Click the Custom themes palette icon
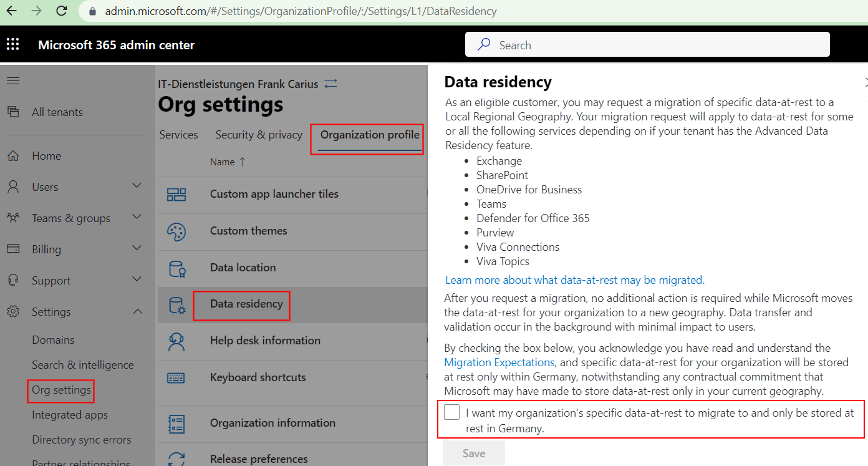Image resolution: width=868 pixels, height=466 pixels. [176, 231]
